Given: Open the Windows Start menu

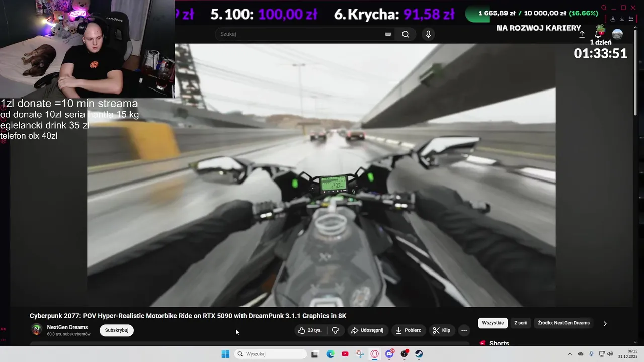Looking at the screenshot, I should (x=225, y=354).
